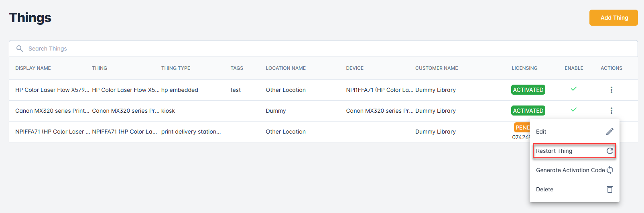
Task: Toggle enable checkmark for Canon MX320 row
Action: tap(573, 110)
